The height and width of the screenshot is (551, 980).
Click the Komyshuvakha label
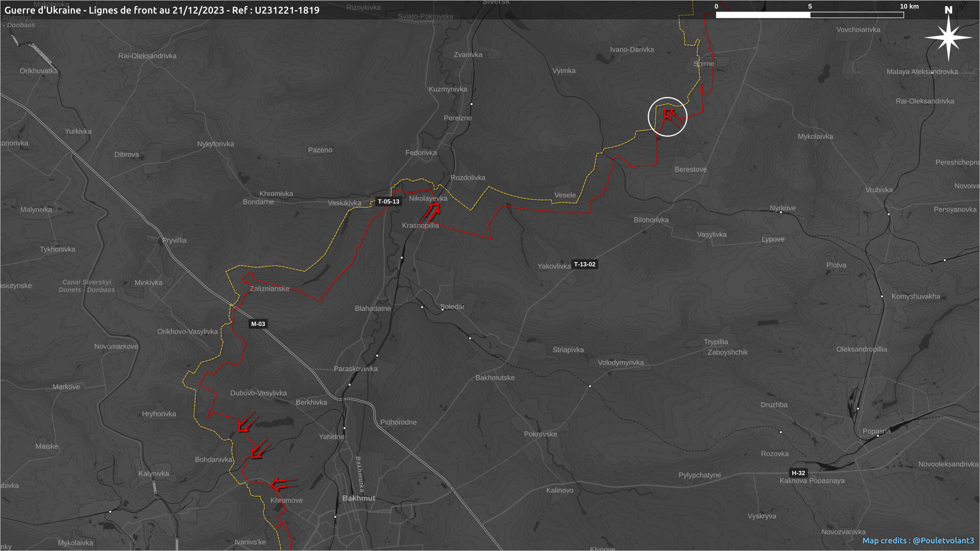tap(916, 296)
